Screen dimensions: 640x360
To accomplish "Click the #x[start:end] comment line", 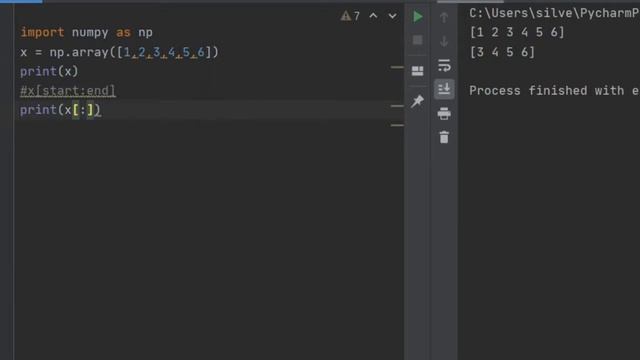I will click(x=68, y=91).
